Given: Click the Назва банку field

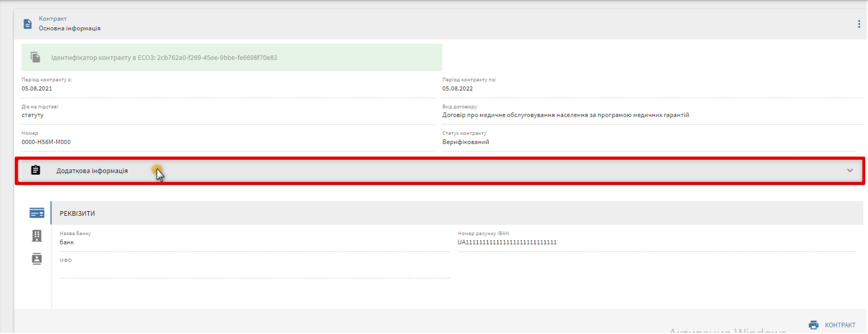Looking at the screenshot, I should point(254,242).
